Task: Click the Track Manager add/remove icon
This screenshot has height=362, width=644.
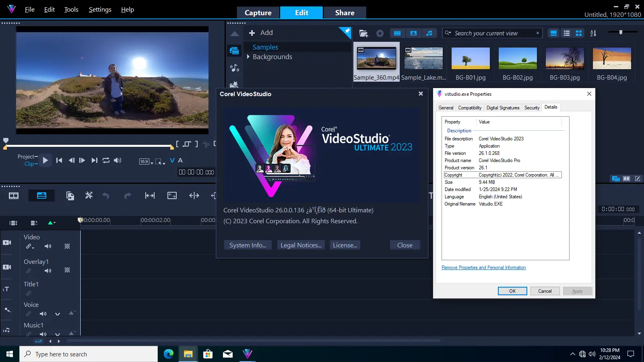Action: point(34,223)
